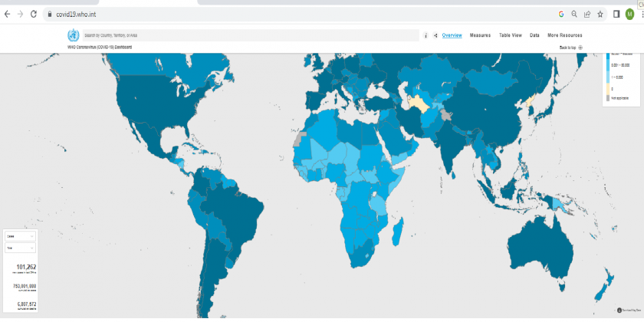Open the Overview tab
Viewport: 644px width, 322px height.
(452, 35)
